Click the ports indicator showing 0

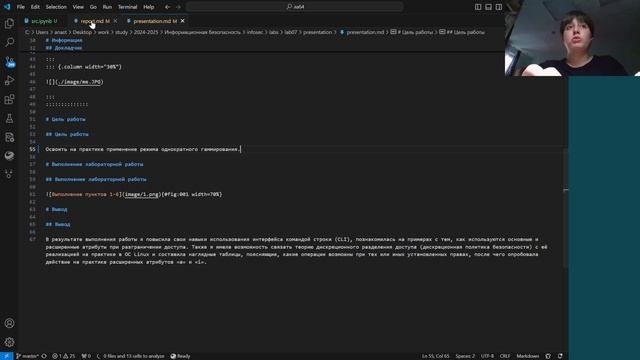(86, 356)
